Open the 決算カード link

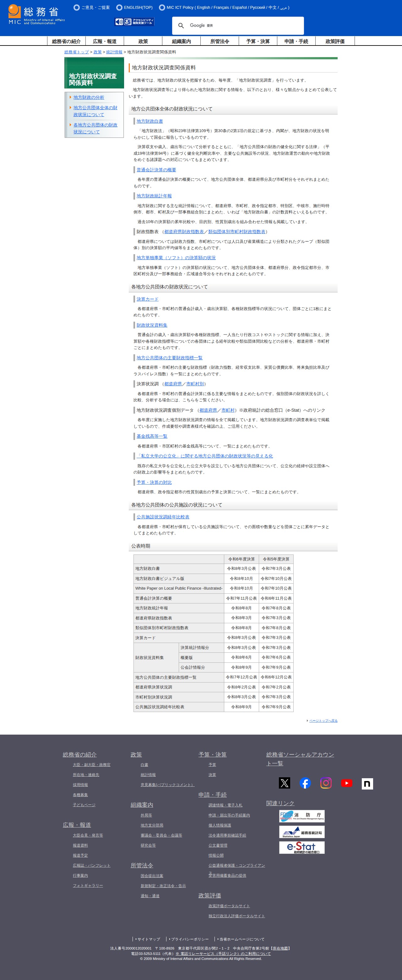[147, 299]
